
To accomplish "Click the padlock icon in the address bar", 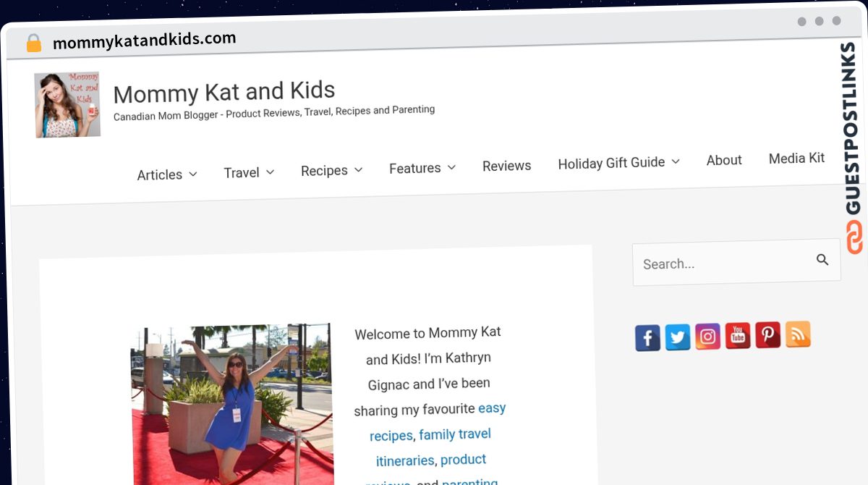I will (34, 43).
